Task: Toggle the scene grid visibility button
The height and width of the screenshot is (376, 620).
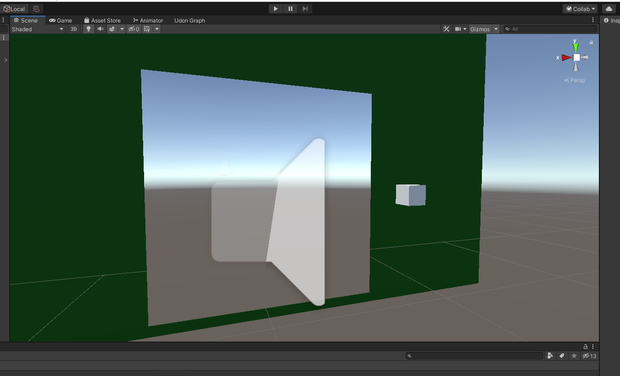Action: tap(147, 29)
